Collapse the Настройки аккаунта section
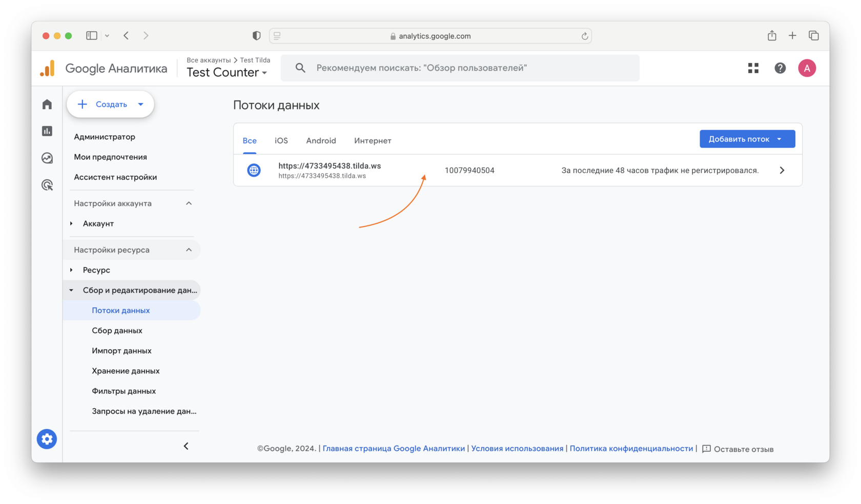Viewport: 861px width, 504px height. point(189,203)
